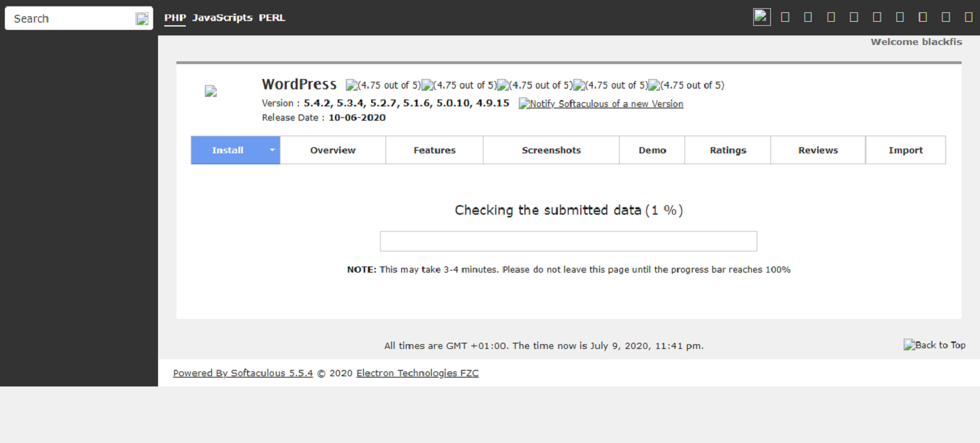980x443 pixels.
Task: Switch to the Overview tab
Action: click(332, 151)
